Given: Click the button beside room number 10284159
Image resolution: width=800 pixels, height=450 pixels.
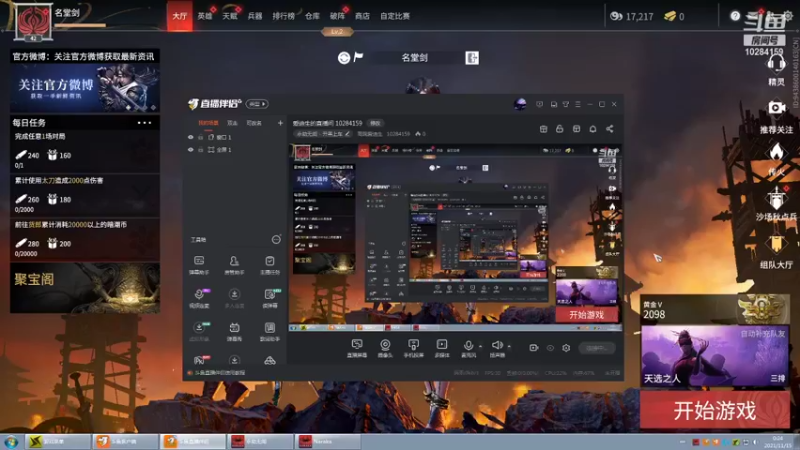Looking at the screenshot, I should (x=376, y=123).
